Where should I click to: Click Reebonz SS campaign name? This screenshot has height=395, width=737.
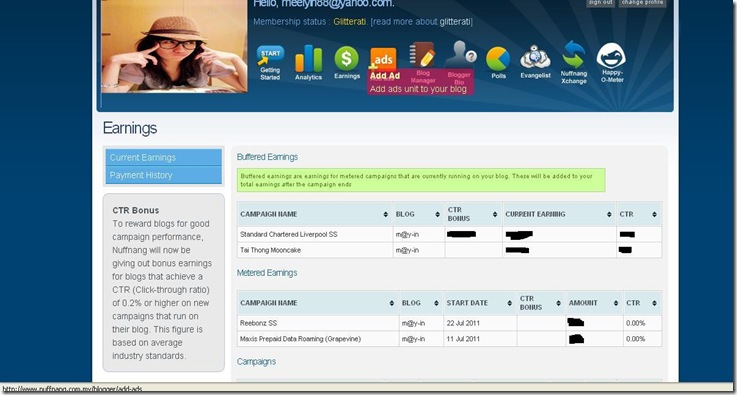point(258,324)
